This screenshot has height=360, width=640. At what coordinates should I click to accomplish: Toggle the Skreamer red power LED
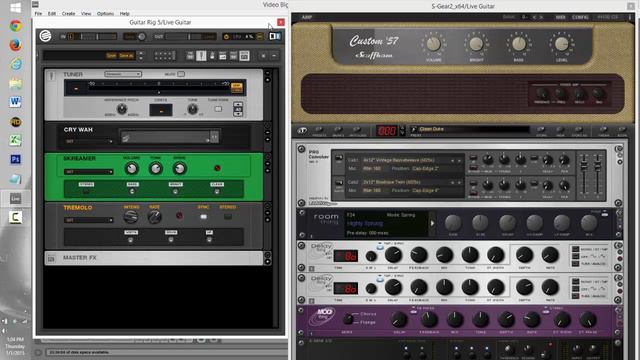[217, 168]
